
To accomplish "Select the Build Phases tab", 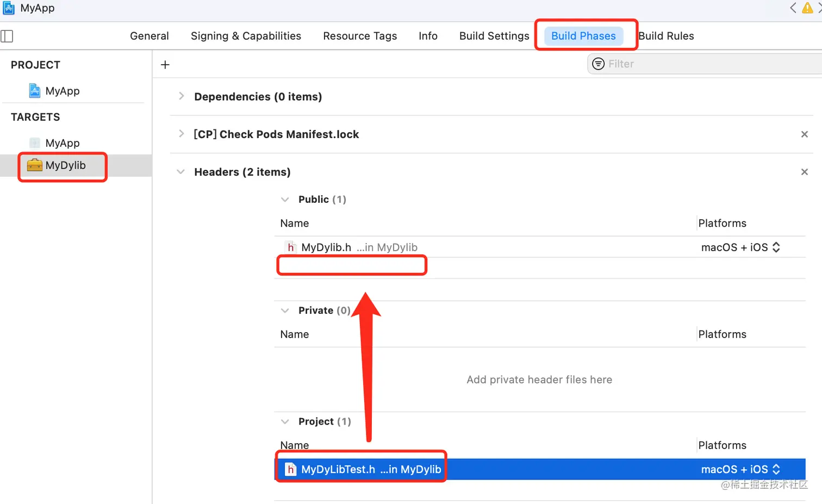I will 583,36.
